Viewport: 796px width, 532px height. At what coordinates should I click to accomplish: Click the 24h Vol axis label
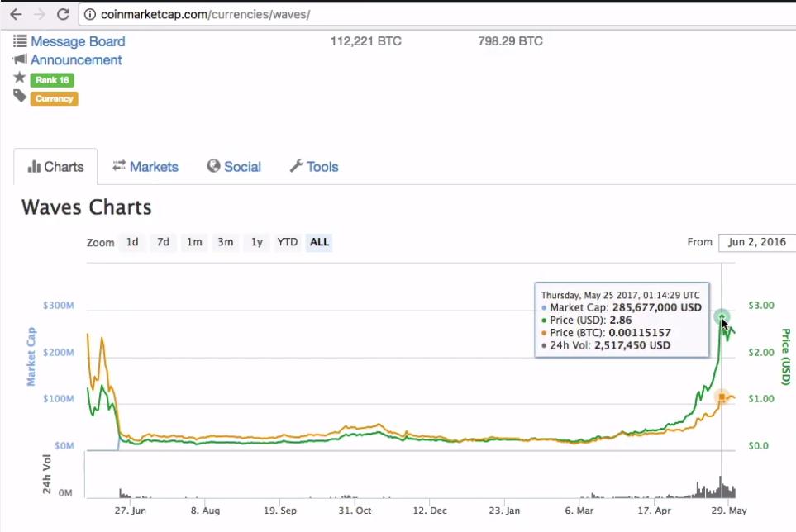[x=47, y=474]
